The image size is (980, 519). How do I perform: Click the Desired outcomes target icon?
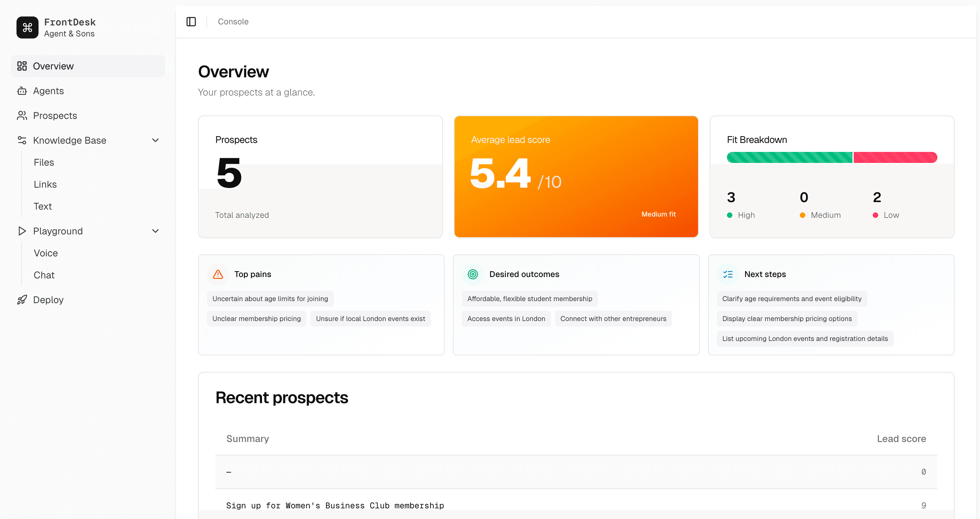(x=472, y=274)
